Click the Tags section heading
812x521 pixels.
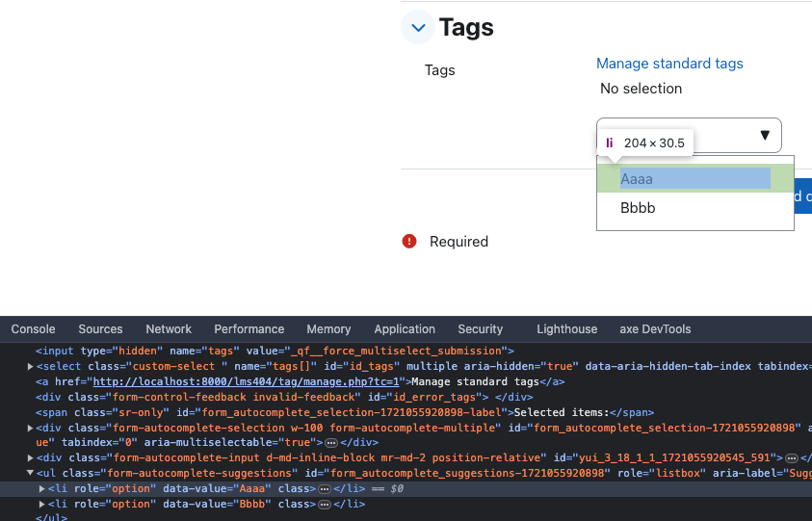coord(466,28)
